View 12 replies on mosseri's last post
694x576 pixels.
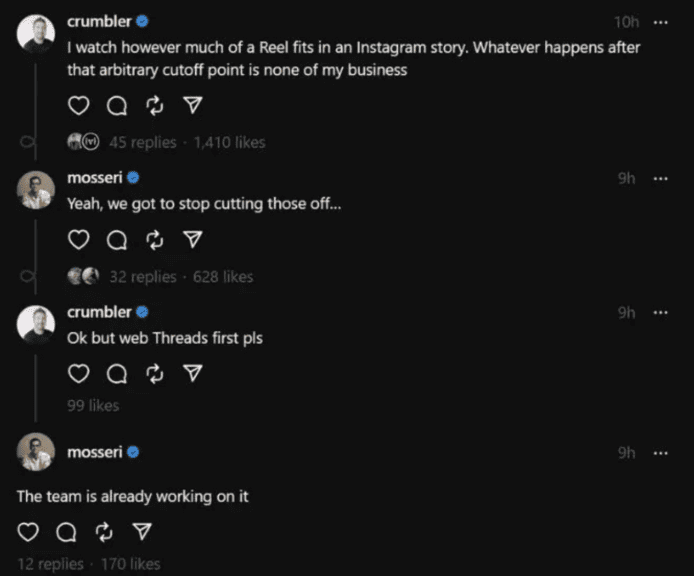click(50, 565)
